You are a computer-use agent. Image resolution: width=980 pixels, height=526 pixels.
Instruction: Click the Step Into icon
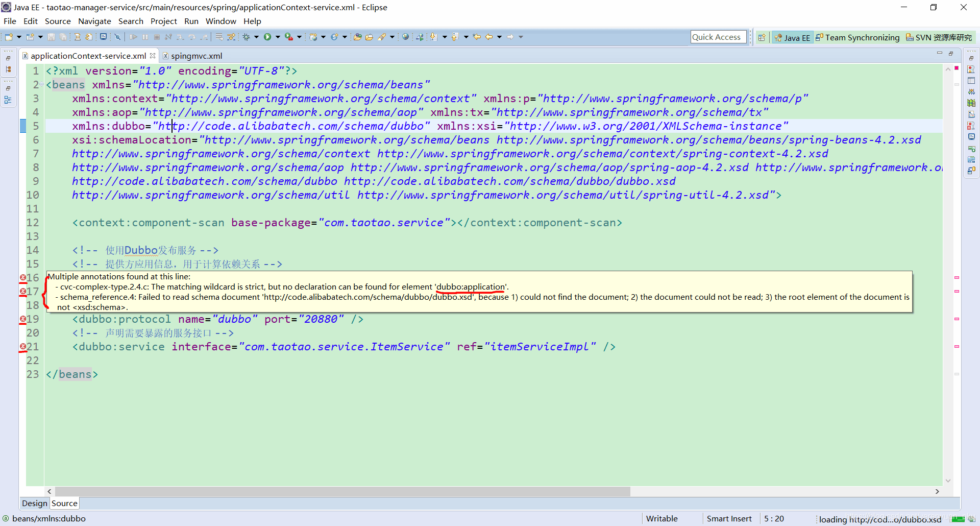point(180,37)
